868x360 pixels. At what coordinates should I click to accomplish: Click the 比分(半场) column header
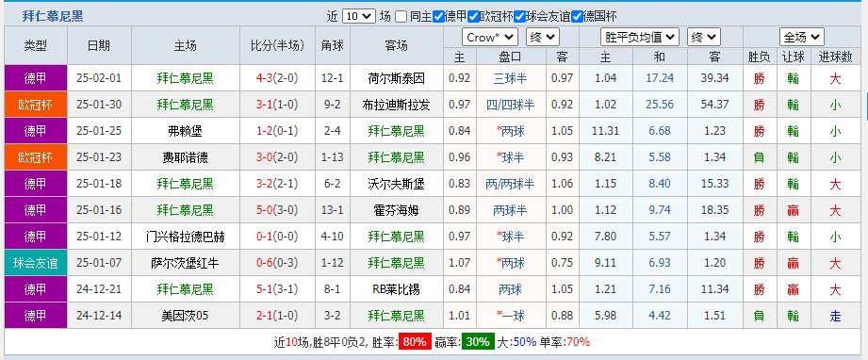click(278, 46)
